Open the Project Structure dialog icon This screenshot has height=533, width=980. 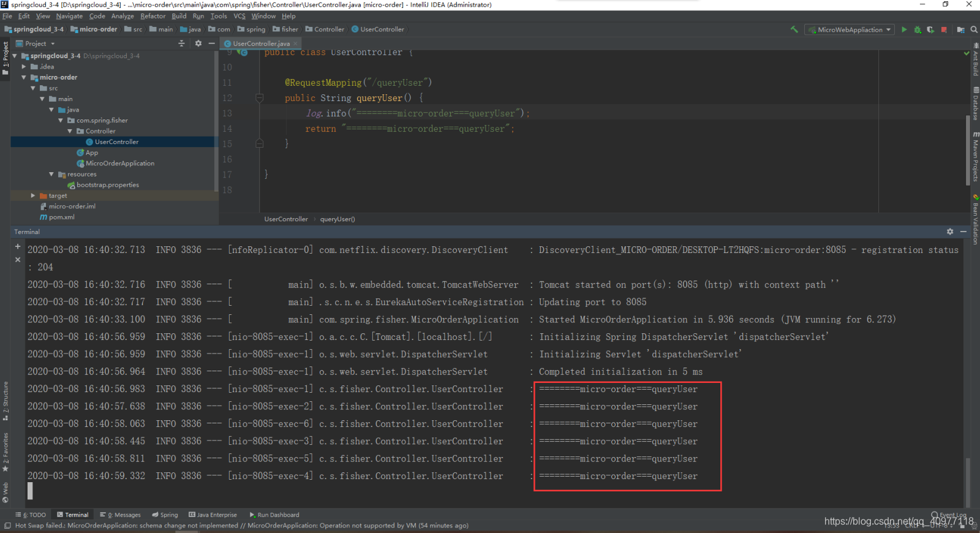click(960, 29)
